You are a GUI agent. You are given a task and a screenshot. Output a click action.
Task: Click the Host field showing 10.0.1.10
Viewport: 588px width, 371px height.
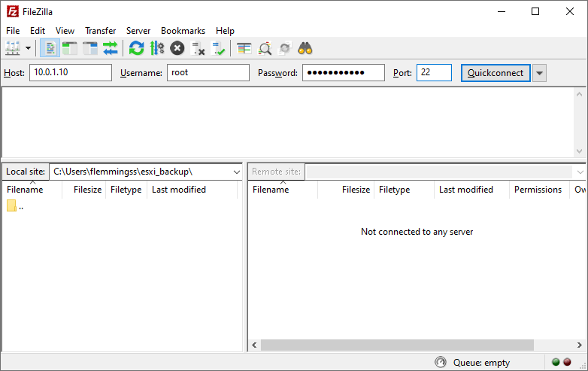click(71, 72)
